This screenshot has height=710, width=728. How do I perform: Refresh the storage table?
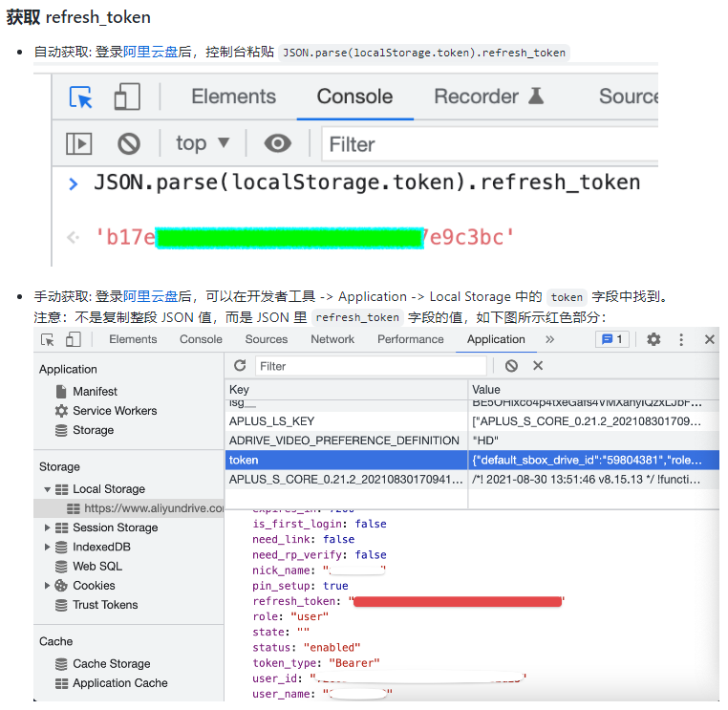(240, 366)
